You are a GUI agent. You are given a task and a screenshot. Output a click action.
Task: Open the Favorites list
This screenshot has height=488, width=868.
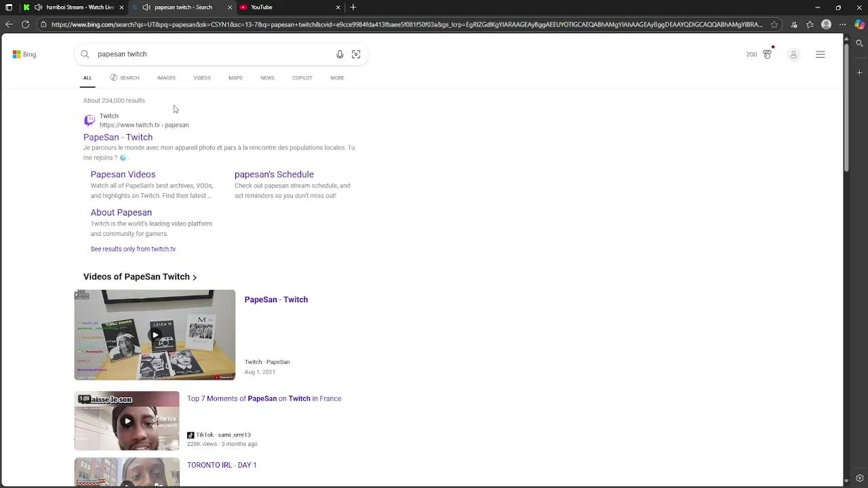point(810,24)
